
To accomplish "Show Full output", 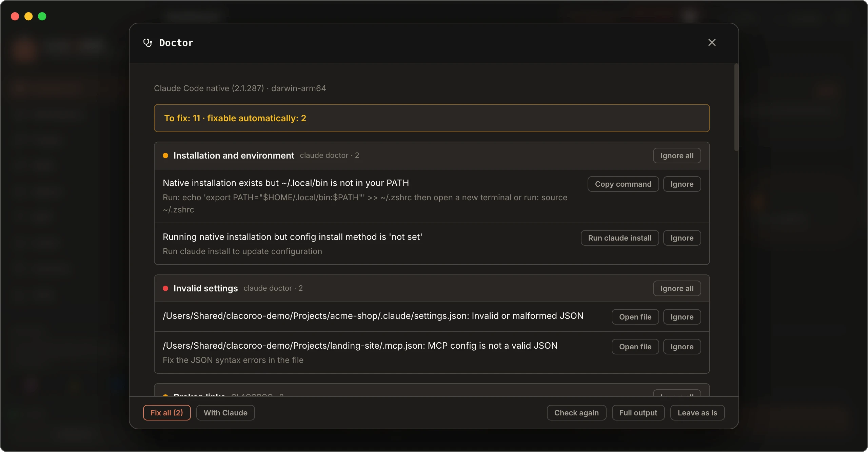I will coord(638,413).
